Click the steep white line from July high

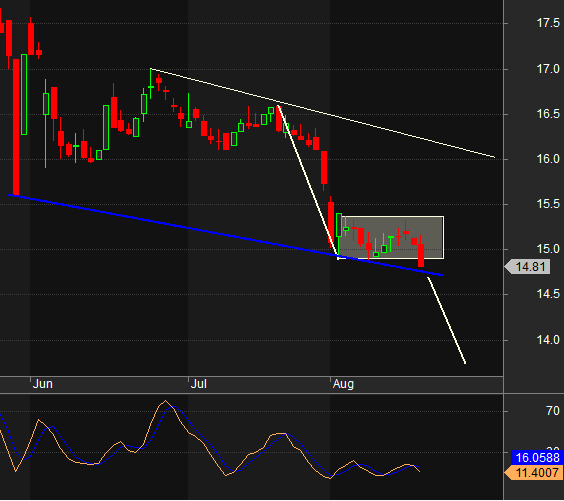click(x=308, y=181)
